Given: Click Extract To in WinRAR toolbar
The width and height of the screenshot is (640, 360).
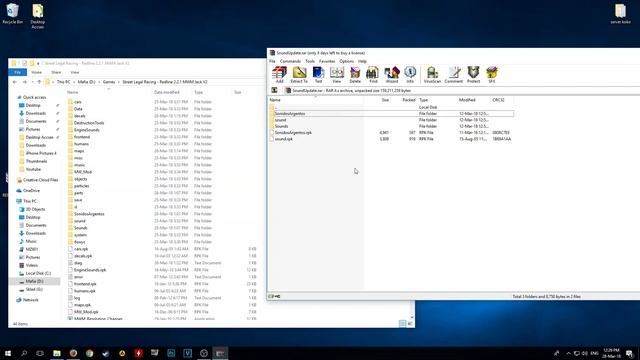Looking at the screenshot, I should 299,75.
